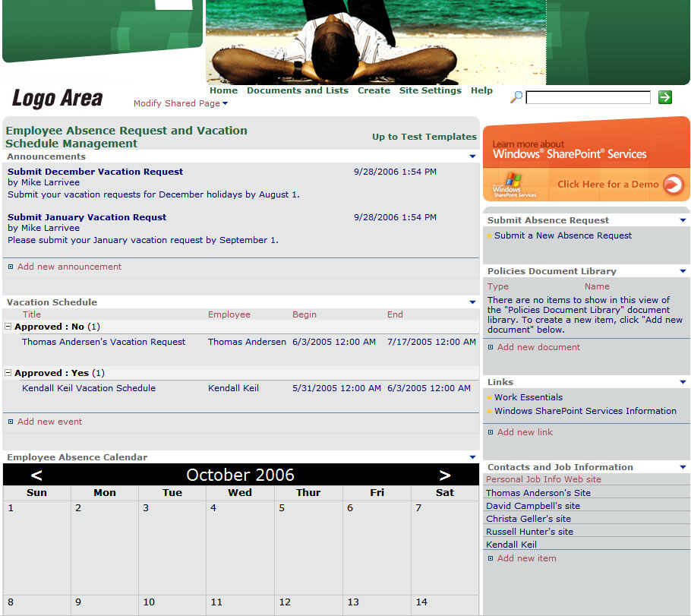Image resolution: width=691 pixels, height=616 pixels.
Task: Sort Policies library by Type column
Action: pos(498,286)
